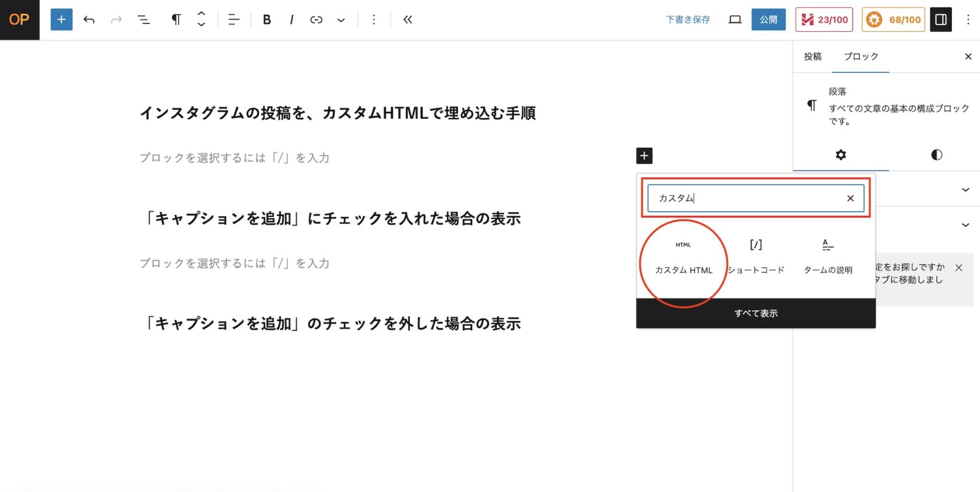Viewport: 980px width, 492px height.
Task: Expand the first collapsed sidebar panel
Action: [965, 190]
